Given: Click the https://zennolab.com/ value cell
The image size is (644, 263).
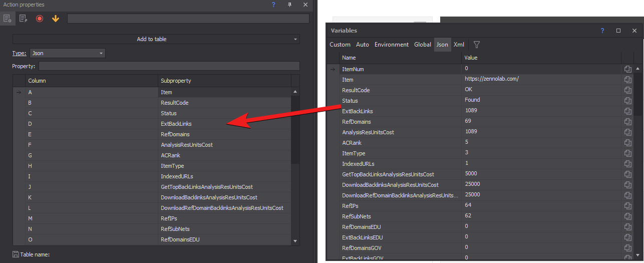Looking at the screenshot, I should pyautogui.click(x=541, y=79).
